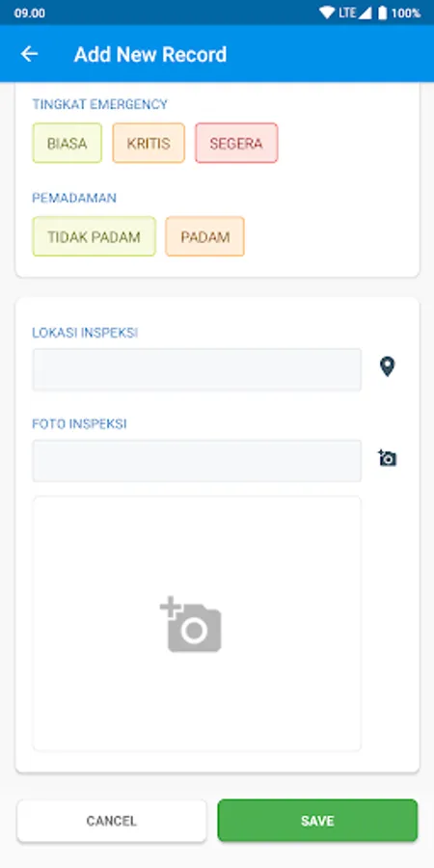The image size is (434, 868).
Task: Check the Wi-Fi status icon
Action: (x=327, y=13)
